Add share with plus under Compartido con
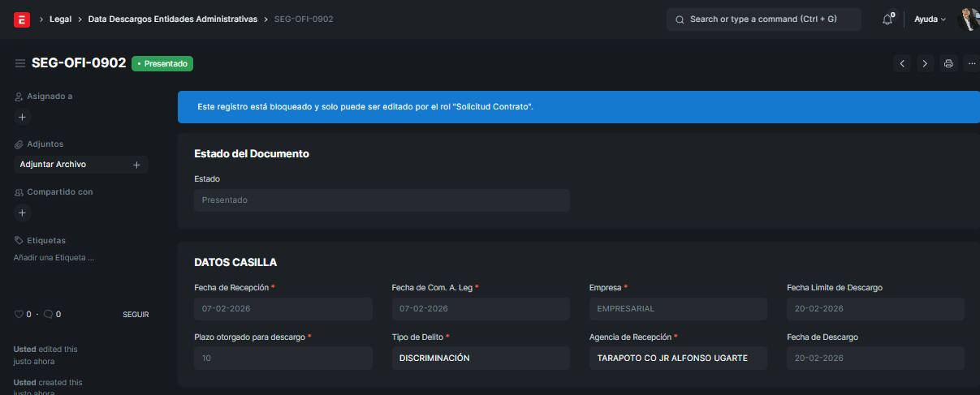Viewport: 980px width, 395px height. tap(22, 213)
